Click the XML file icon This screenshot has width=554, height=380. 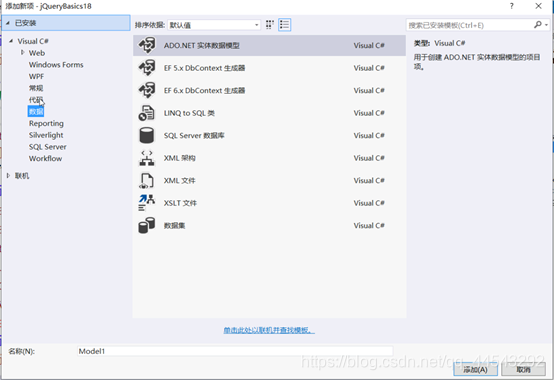(x=147, y=180)
